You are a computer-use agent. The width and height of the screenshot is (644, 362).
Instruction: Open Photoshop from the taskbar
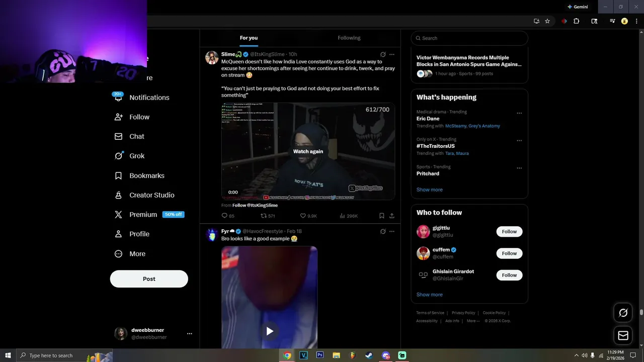pos(319,355)
